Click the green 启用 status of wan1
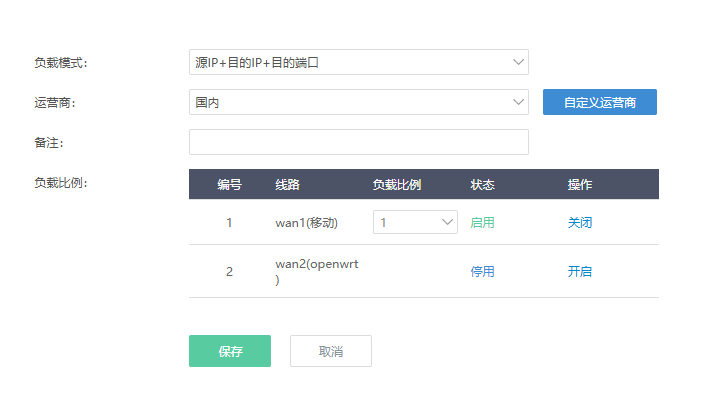703x405 pixels. click(482, 222)
